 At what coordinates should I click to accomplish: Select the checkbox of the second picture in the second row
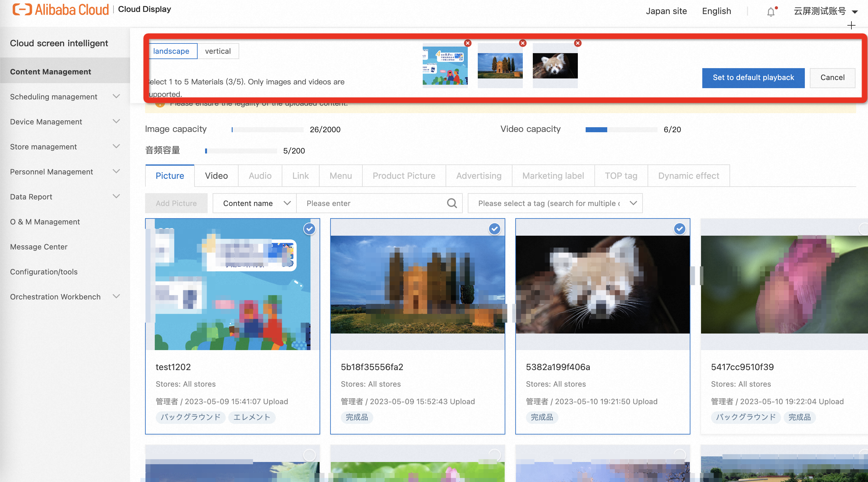pyautogui.click(x=494, y=455)
